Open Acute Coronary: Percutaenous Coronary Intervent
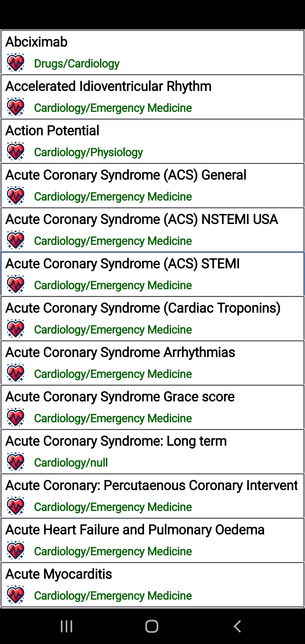The width and height of the screenshot is (305, 644). click(151, 485)
